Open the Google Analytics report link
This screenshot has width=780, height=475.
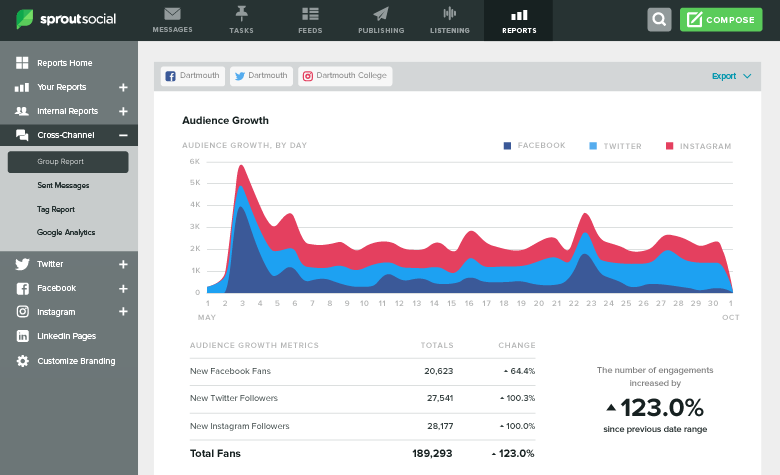[66, 232]
